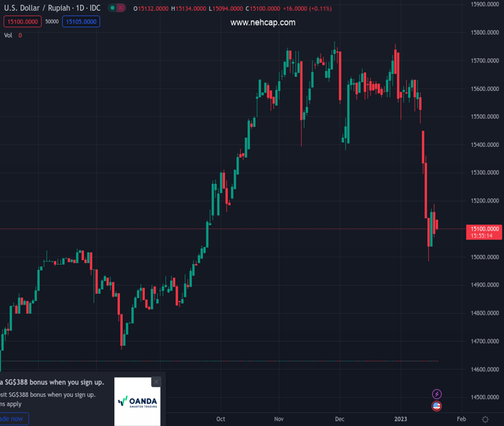Click the Feb time axis label
504x426 pixels.
[x=461, y=419]
